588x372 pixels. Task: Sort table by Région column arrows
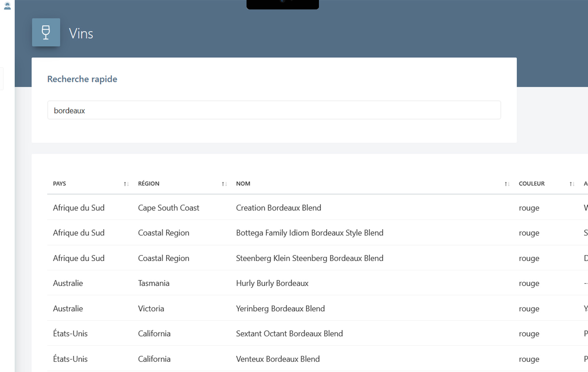pyautogui.click(x=224, y=184)
